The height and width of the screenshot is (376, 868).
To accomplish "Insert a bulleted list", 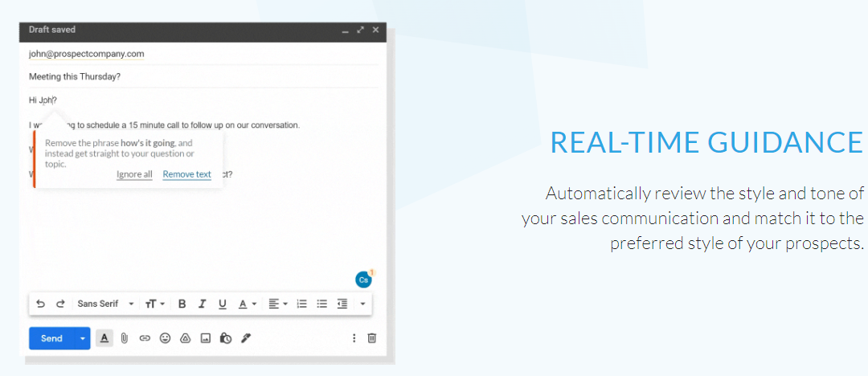I will coord(321,304).
